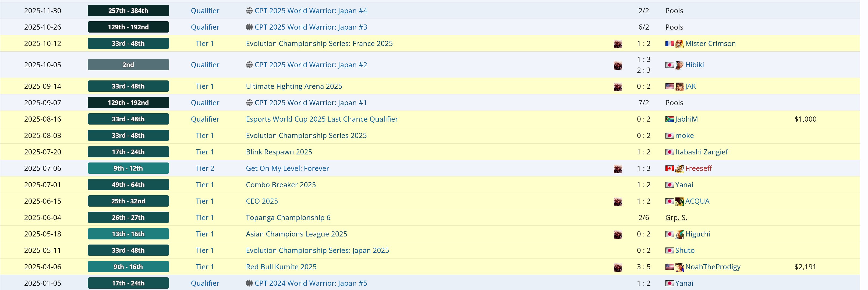Click the team logo in the Evolution France 2025 row
Image resolution: width=868 pixels, height=290 pixels.
coord(618,44)
